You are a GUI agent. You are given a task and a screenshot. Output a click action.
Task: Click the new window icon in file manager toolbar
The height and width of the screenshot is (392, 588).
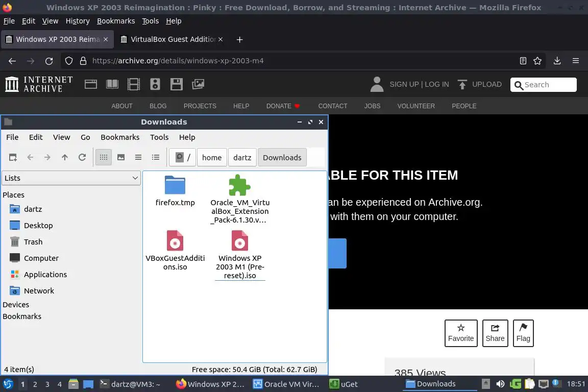13,158
